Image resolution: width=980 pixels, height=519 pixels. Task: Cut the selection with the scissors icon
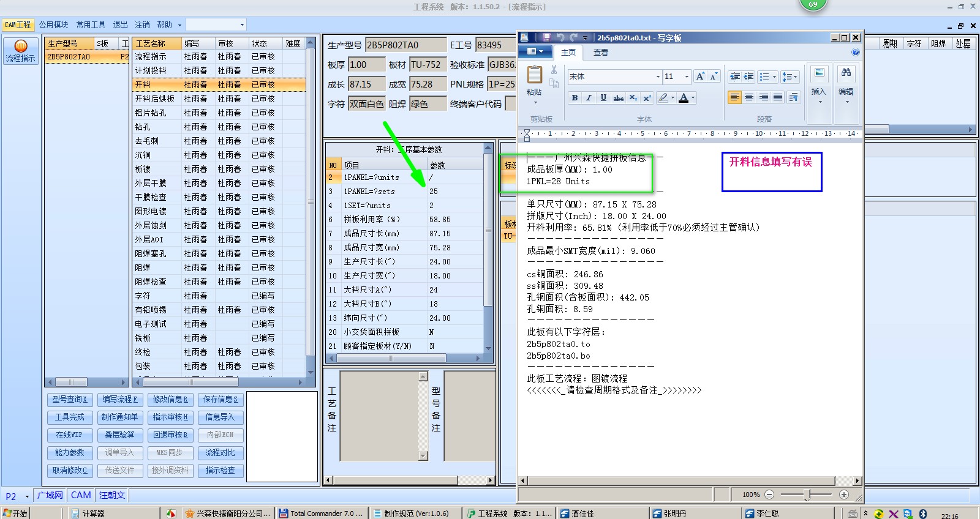click(554, 70)
